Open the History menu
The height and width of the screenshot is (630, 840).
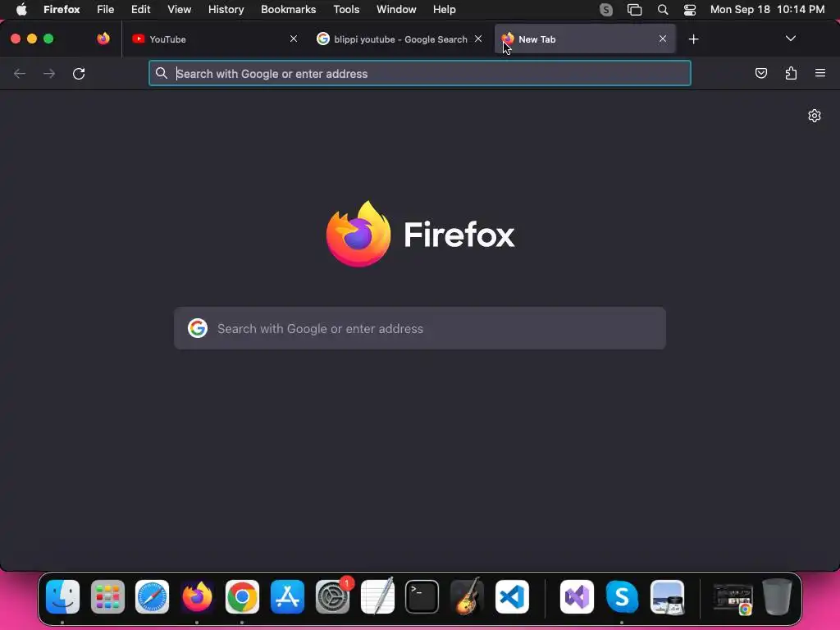point(226,10)
